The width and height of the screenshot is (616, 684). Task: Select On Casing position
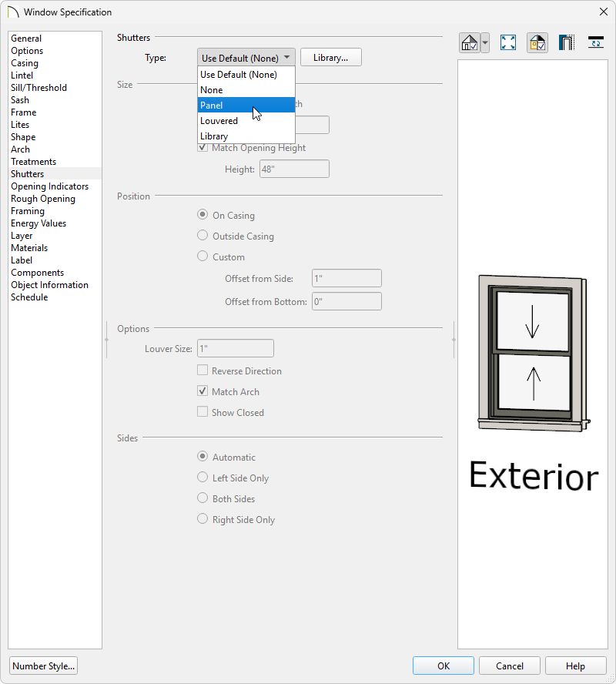(203, 215)
